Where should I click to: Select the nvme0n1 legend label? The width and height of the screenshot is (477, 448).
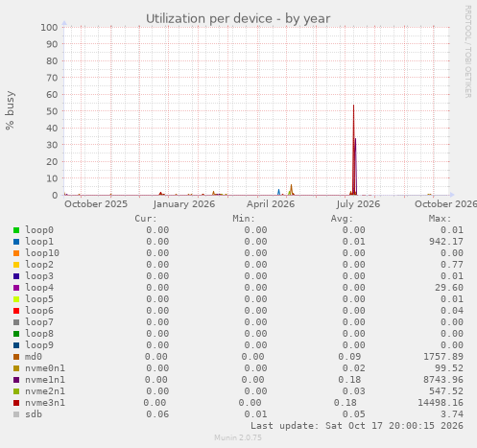click(x=45, y=368)
